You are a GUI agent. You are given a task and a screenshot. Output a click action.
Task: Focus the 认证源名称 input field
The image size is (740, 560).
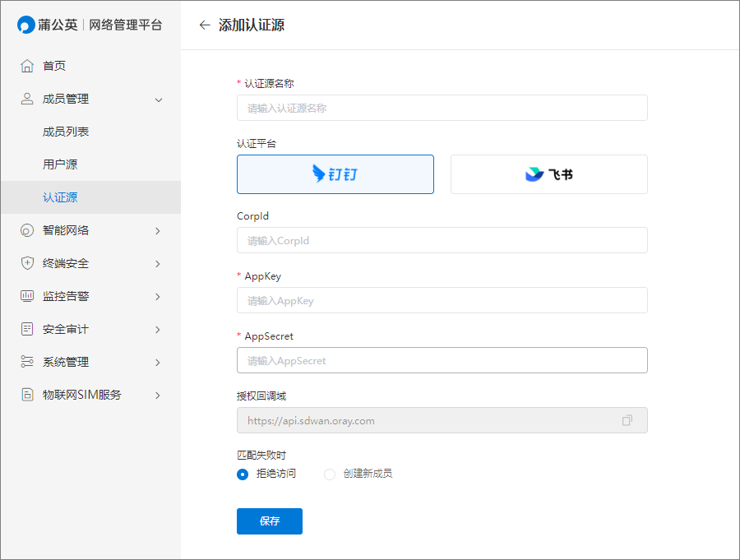click(442, 108)
